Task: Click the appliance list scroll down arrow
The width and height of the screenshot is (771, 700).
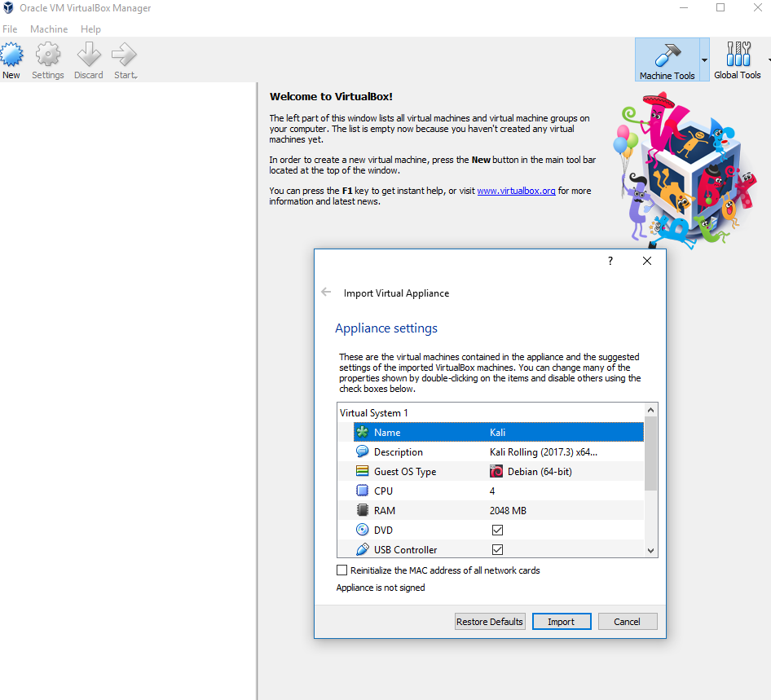Action: pyautogui.click(x=650, y=551)
